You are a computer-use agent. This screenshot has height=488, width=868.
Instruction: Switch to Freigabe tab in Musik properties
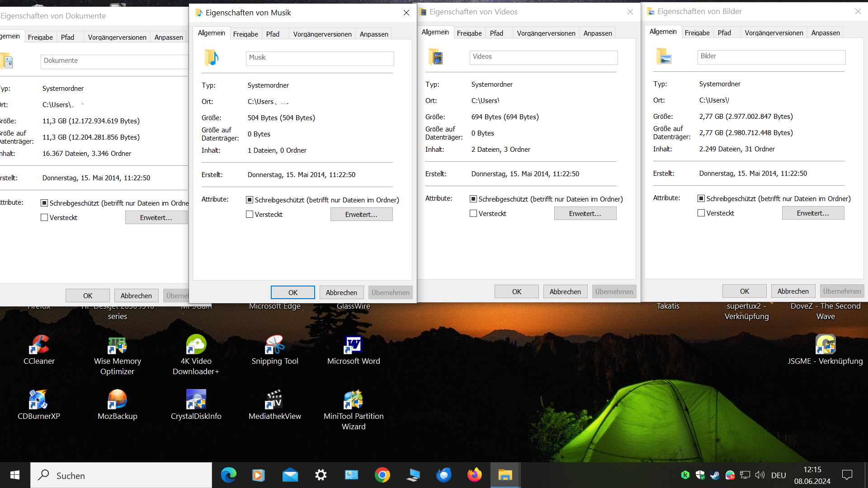coord(245,34)
